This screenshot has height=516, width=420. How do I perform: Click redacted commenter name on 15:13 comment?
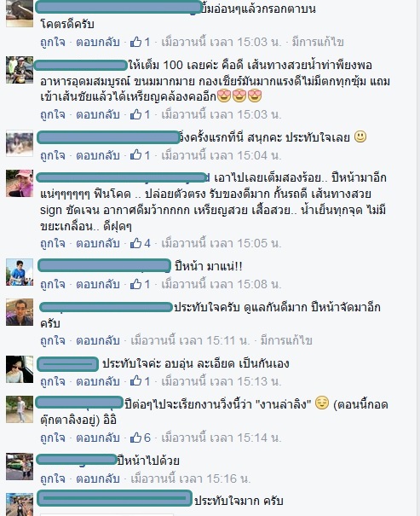point(67,364)
